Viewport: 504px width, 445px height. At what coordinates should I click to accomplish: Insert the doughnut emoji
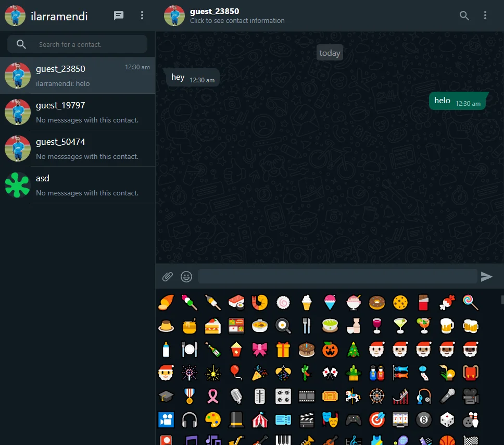[377, 302]
